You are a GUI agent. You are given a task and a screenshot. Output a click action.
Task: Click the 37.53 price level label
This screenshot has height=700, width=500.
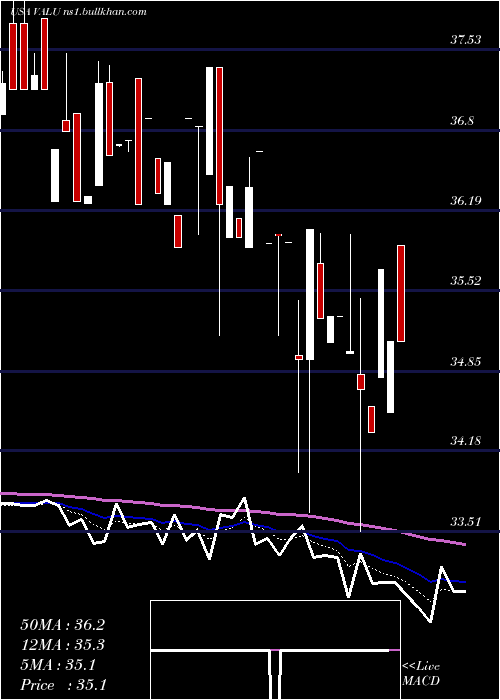click(x=465, y=40)
